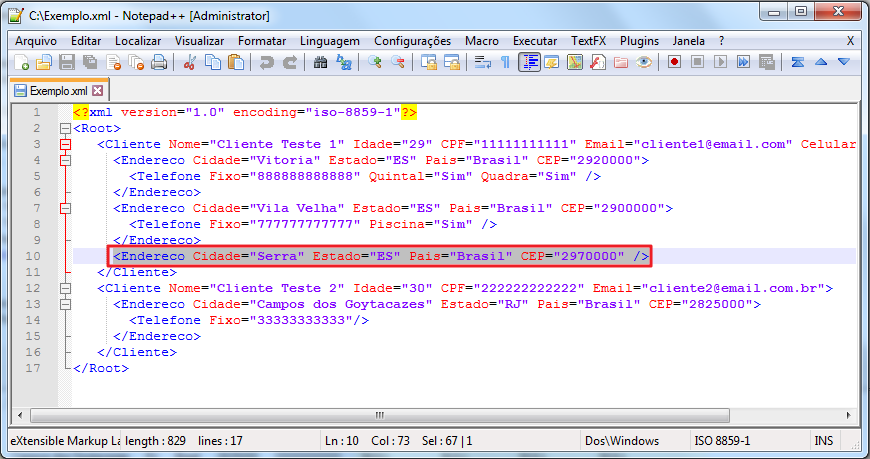The height and width of the screenshot is (459, 870).
Task: Click the Save All icon
Action: pos(90,62)
